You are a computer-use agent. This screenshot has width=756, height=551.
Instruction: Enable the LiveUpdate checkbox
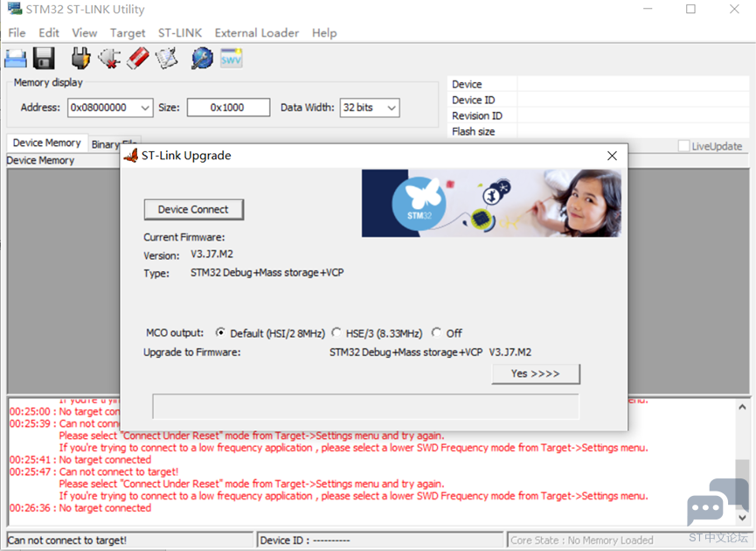click(683, 146)
